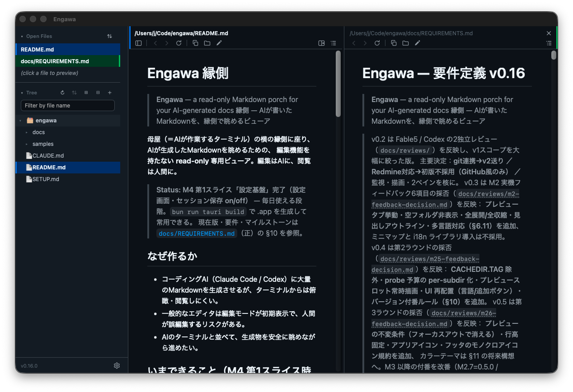This screenshot has height=392, width=573.
Task: Open the docs folder tree row
Action: coord(68,132)
